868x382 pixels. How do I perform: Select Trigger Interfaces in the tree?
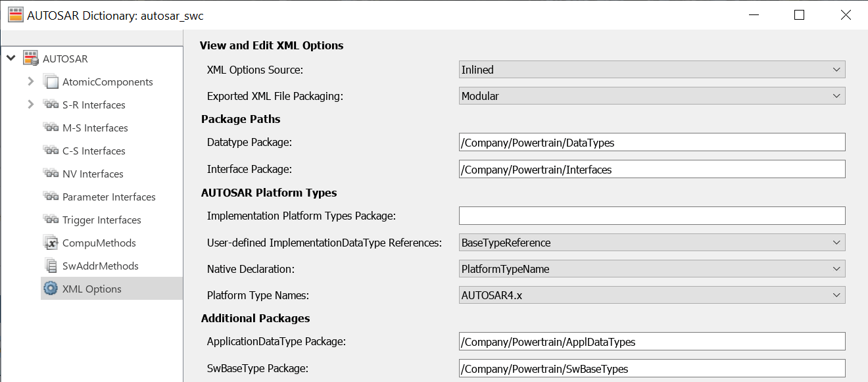point(101,220)
